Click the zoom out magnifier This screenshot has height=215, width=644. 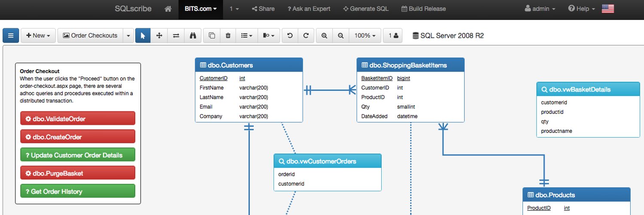pos(340,36)
